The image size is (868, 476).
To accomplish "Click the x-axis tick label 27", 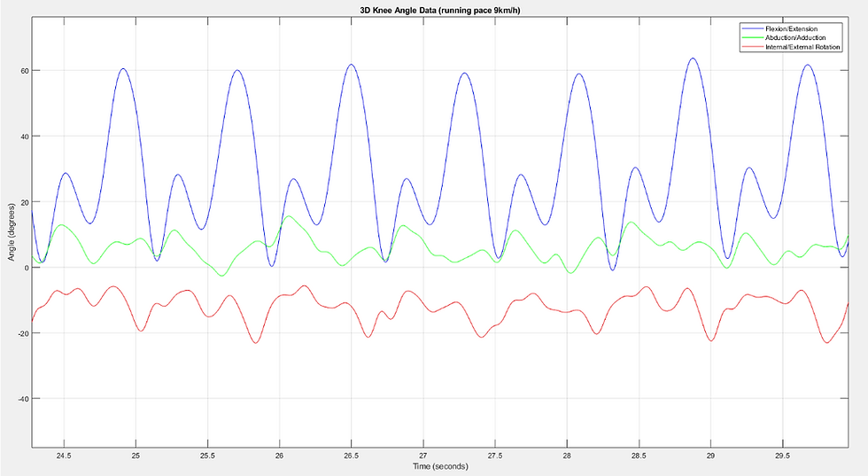I will point(423,456).
